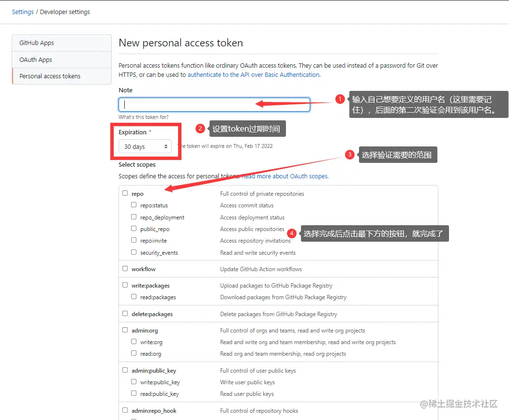Select GitHub Apps in sidebar
This screenshot has width=509, height=420.
(61, 43)
